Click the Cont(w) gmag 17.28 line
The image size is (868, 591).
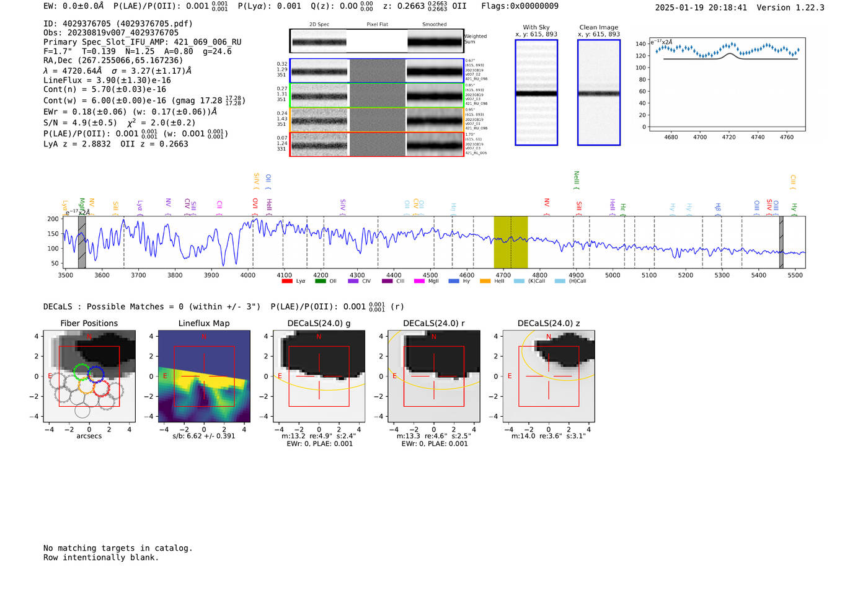pyautogui.click(x=144, y=100)
